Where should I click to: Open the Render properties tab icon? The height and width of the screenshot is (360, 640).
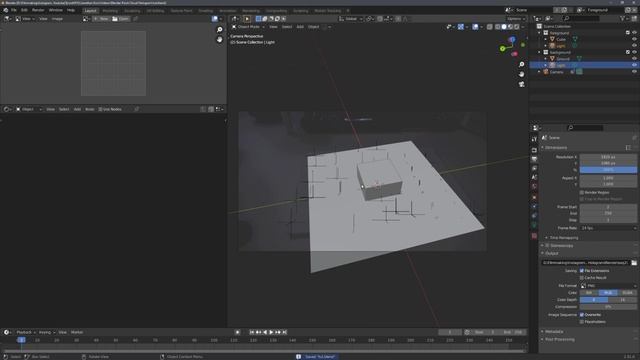click(x=534, y=150)
